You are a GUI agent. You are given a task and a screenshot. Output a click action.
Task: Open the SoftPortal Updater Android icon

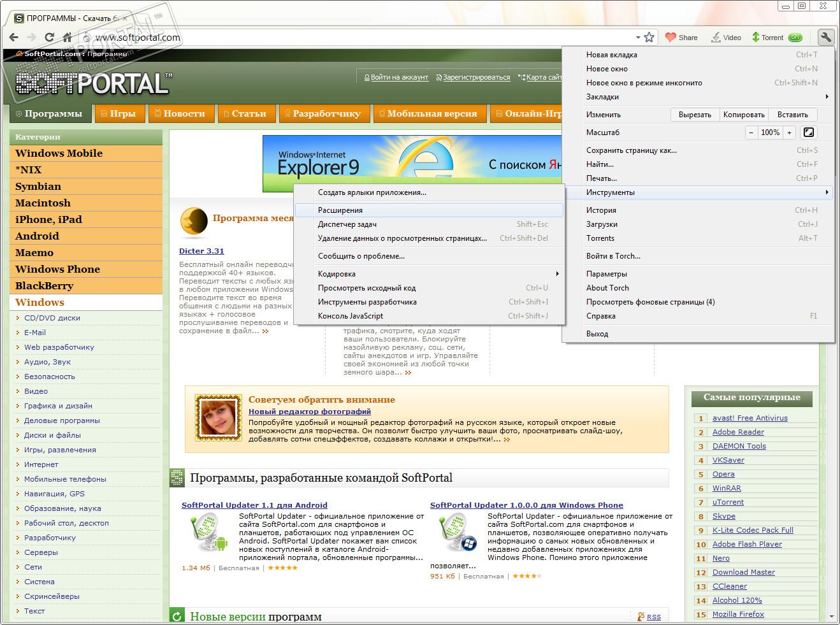[x=208, y=533]
